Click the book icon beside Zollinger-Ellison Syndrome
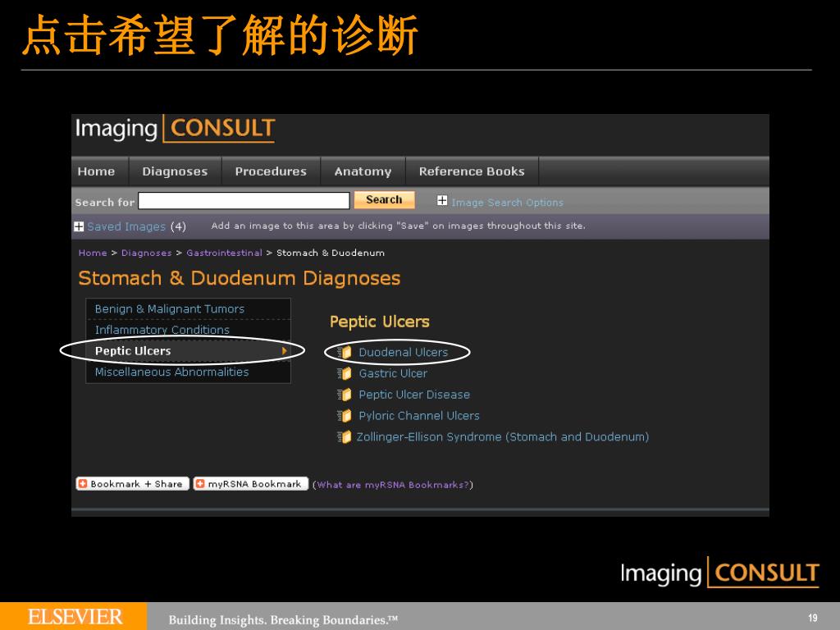840x630 pixels. tap(345, 437)
